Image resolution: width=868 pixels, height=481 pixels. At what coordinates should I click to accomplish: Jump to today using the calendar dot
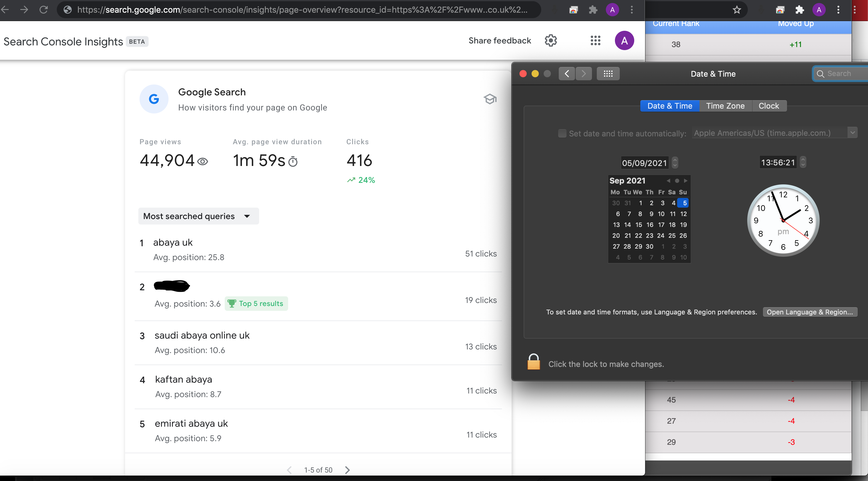tap(677, 181)
